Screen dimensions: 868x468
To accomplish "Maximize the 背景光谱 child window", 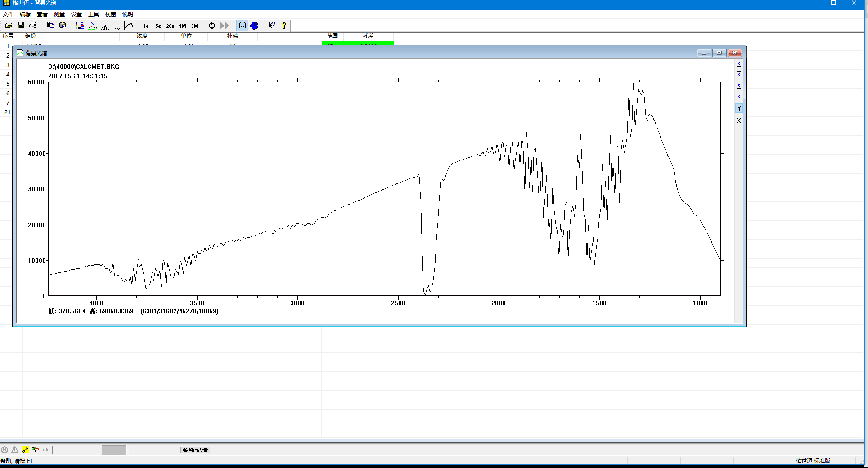I will pyautogui.click(x=719, y=53).
